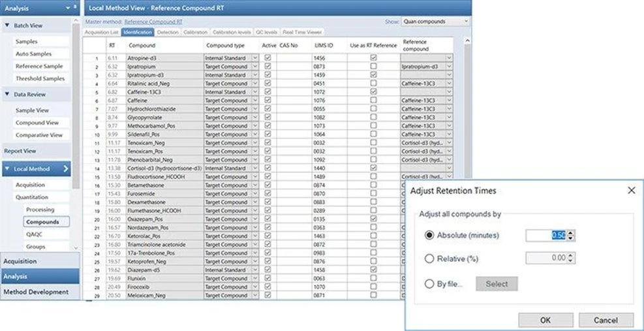Select the Absolute (minutes) radio button
This screenshot has height=331, width=644.
(429, 235)
